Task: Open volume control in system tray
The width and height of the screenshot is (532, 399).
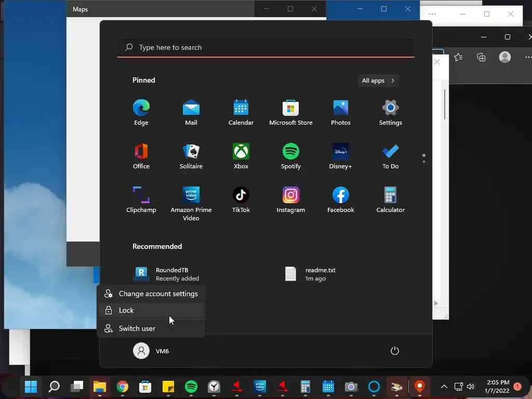Action: [471, 387]
